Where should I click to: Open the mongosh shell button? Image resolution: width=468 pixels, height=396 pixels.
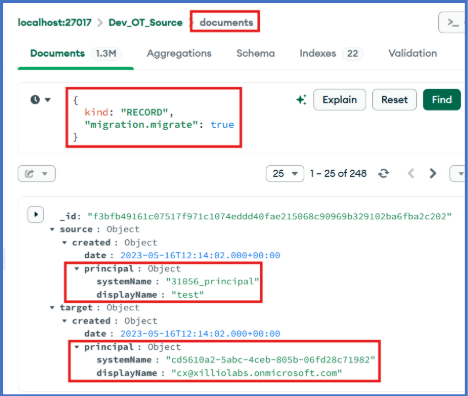(x=452, y=22)
